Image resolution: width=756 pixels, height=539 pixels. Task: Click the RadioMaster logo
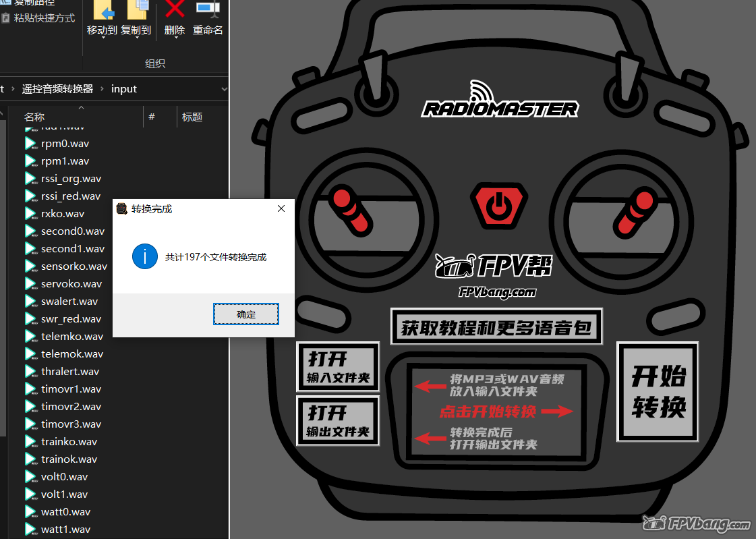tap(500, 100)
